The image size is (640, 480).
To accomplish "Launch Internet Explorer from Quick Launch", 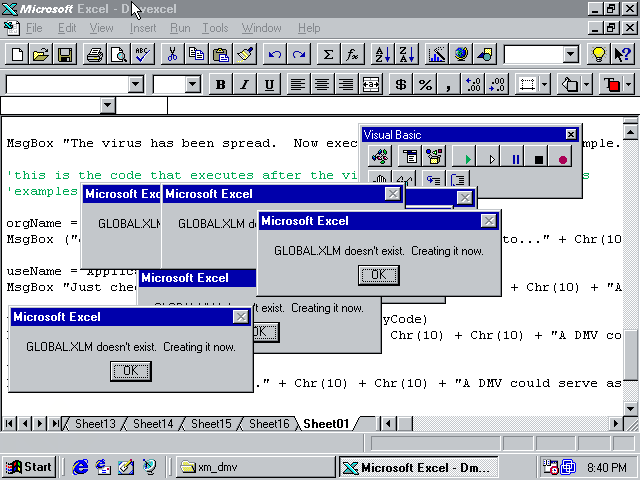I will pyautogui.click(x=80, y=467).
